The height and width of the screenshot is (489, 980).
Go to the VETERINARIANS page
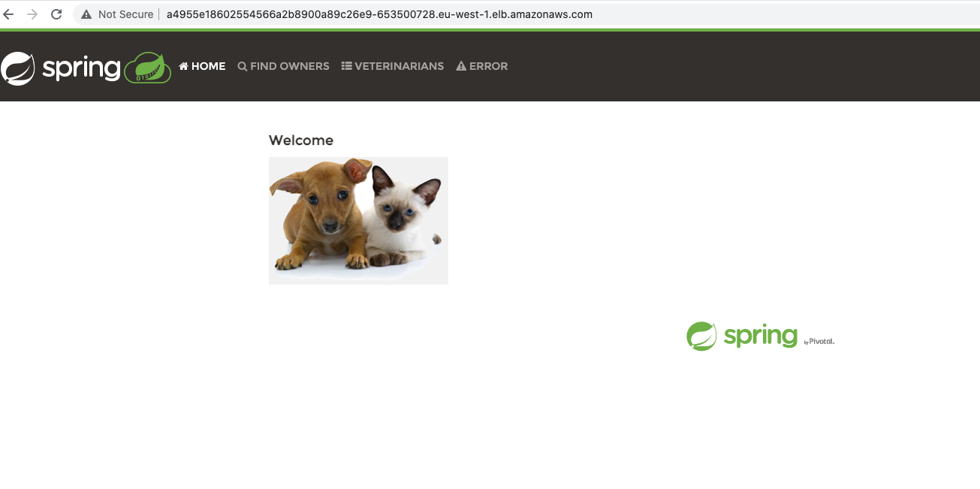pyautogui.click(x=393, y=66)
